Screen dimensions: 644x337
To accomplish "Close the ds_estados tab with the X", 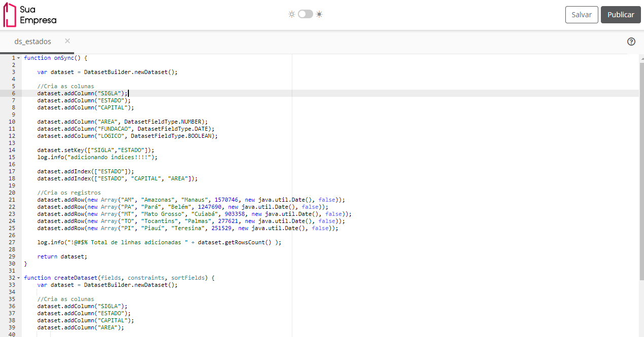I will pyautogui.click(x=67, y=41).
